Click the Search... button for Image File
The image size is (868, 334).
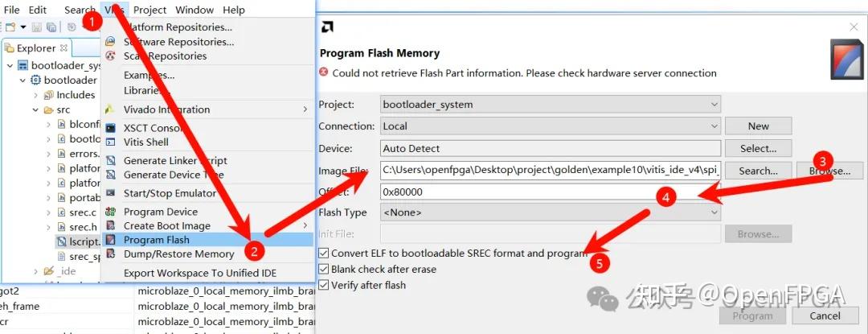(x=758, y=171)
